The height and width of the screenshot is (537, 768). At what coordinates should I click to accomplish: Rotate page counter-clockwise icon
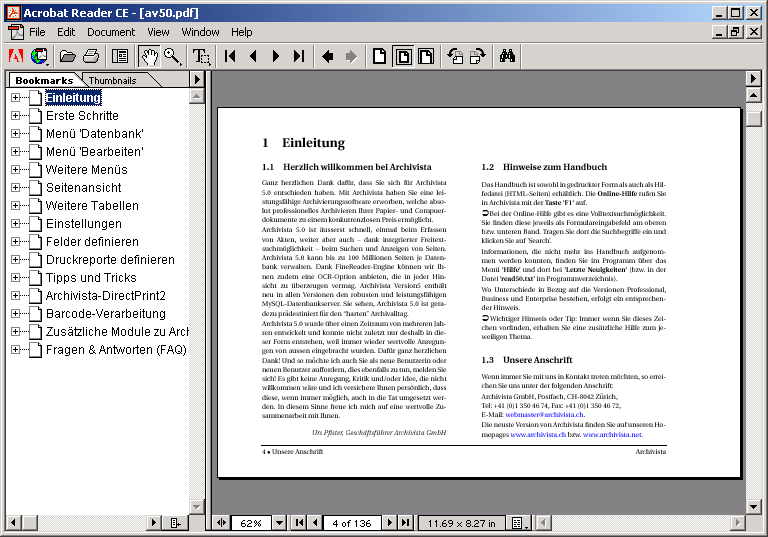455,56
